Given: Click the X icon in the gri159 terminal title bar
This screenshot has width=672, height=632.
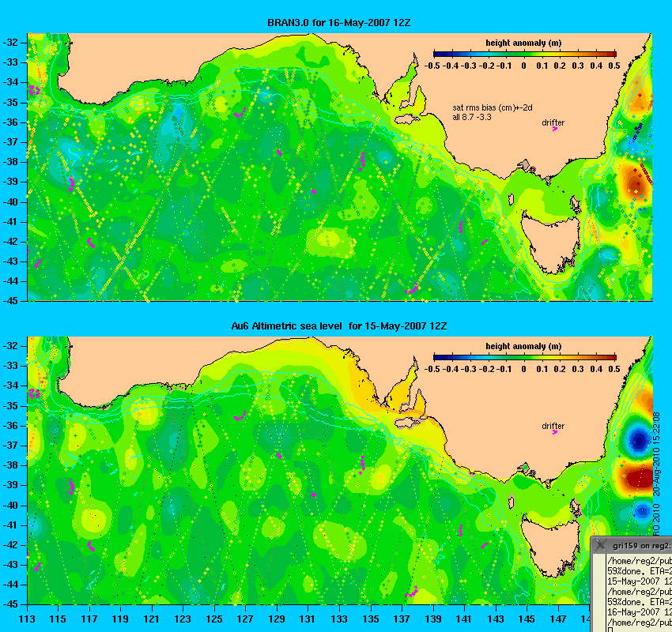Looking at the screenshot, I should click(x=602, y=545).
